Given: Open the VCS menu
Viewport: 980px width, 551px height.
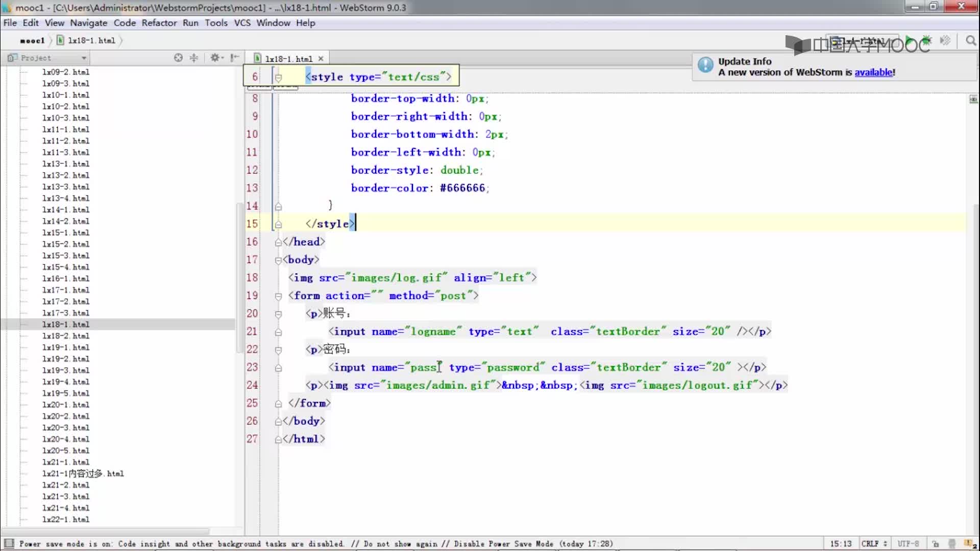Looking at the screenshot, I should pyautogui.click(x=242, y=23).
